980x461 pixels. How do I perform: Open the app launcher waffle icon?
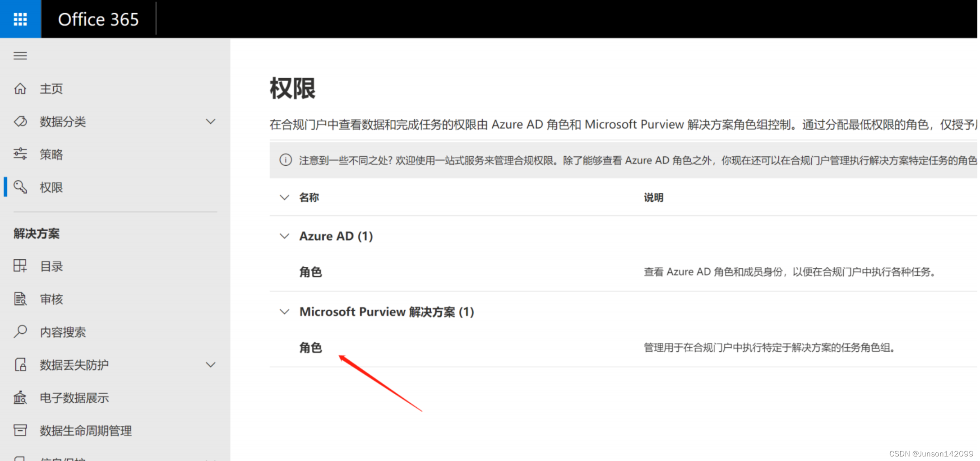coord(20,19)
